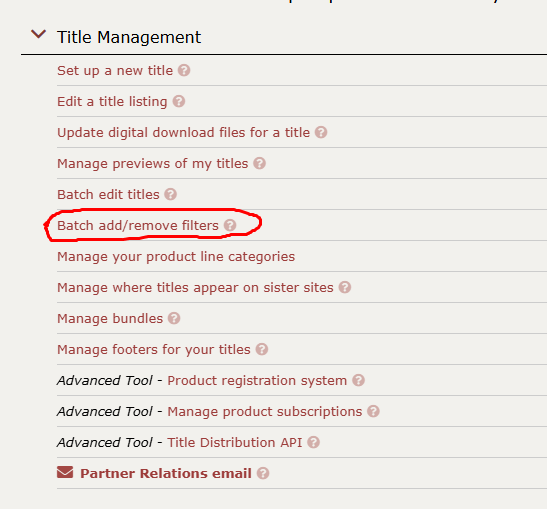This screenshot has height=509, width=547.
Task: Open help icon beside Batch edit titles
Action: pos(171,194)
